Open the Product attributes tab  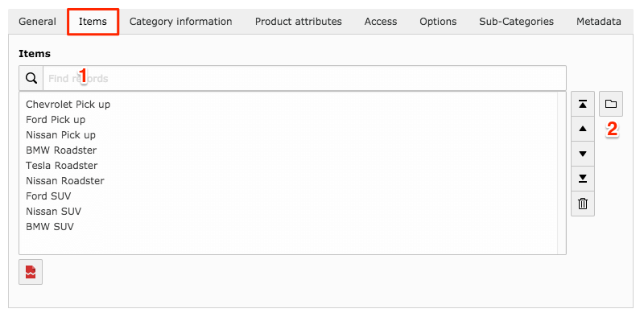(298, 22)
